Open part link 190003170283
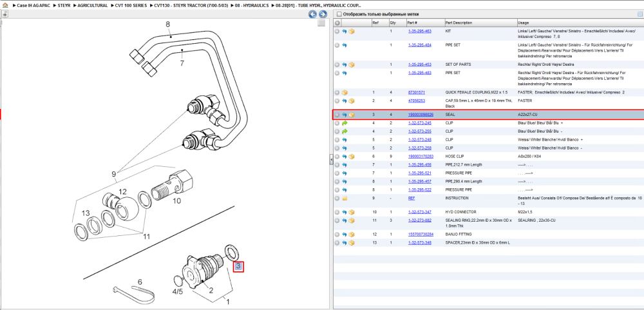The image size is (644, 310). pyautogui.click(x=420, y=156)
